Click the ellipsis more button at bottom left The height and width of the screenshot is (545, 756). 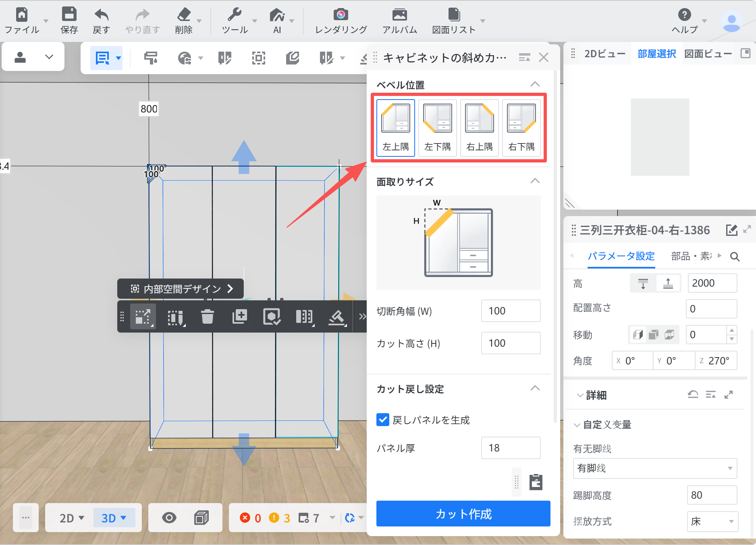(26, 518)
